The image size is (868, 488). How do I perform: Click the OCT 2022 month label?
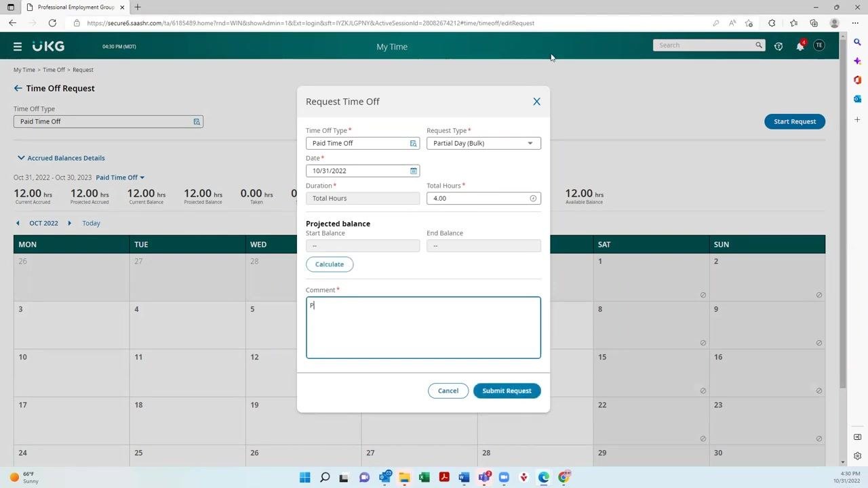tap(43, 223)
